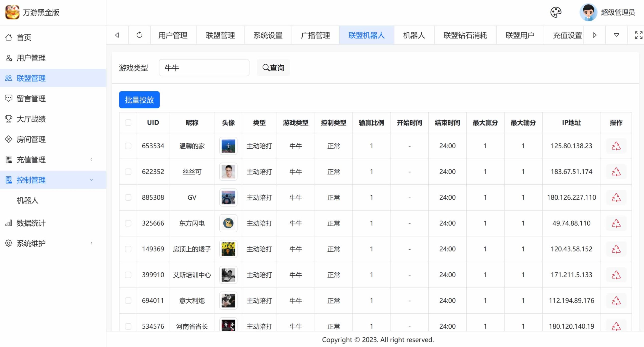Switch to the 联盟管理 tab
The height and width of the screenshot is (347, 644).
pyautogui.click(x=220, y=35)
